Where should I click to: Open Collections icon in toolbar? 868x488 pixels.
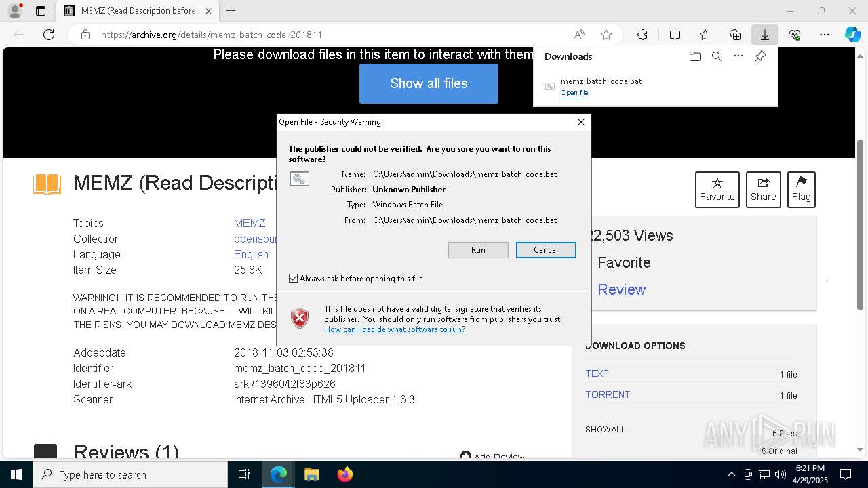tap(735, 35)
